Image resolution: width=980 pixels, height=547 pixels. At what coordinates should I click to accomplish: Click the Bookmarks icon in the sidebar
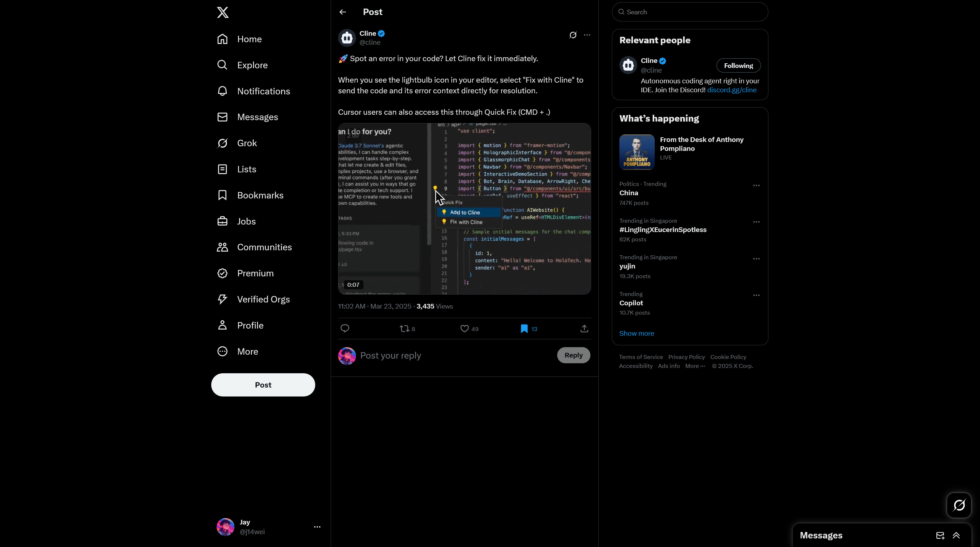pos(223,195)
